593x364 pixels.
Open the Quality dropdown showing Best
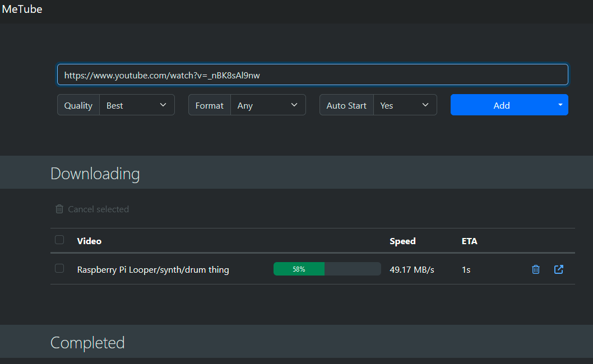(x=137, y=105)
